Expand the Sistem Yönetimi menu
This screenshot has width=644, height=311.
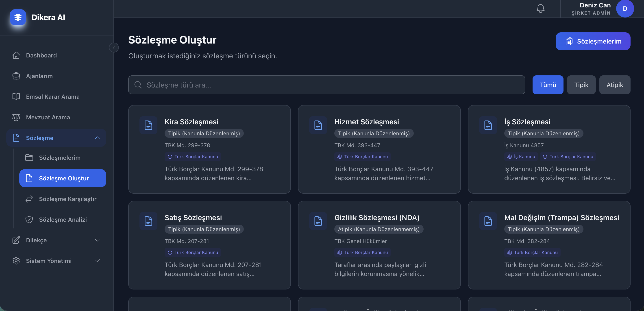(97, 261)
